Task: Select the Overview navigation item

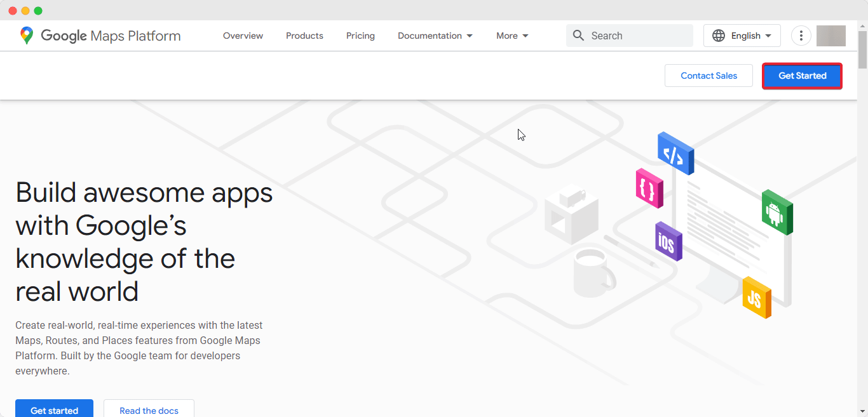Action: [243, 36]
